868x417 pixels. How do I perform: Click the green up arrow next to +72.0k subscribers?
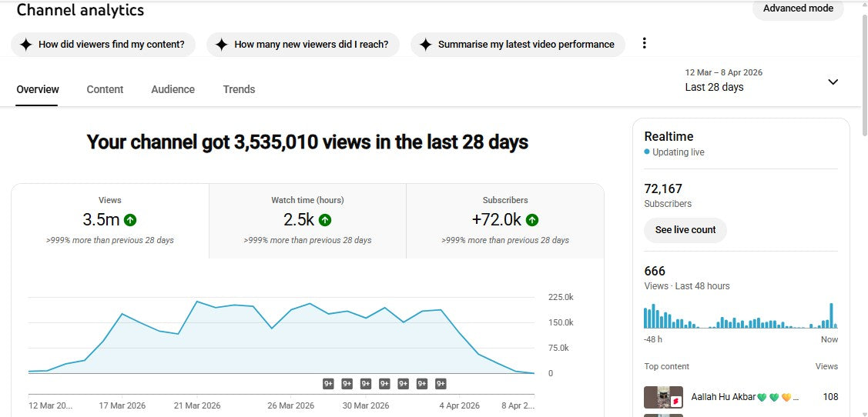coord(532,220)
